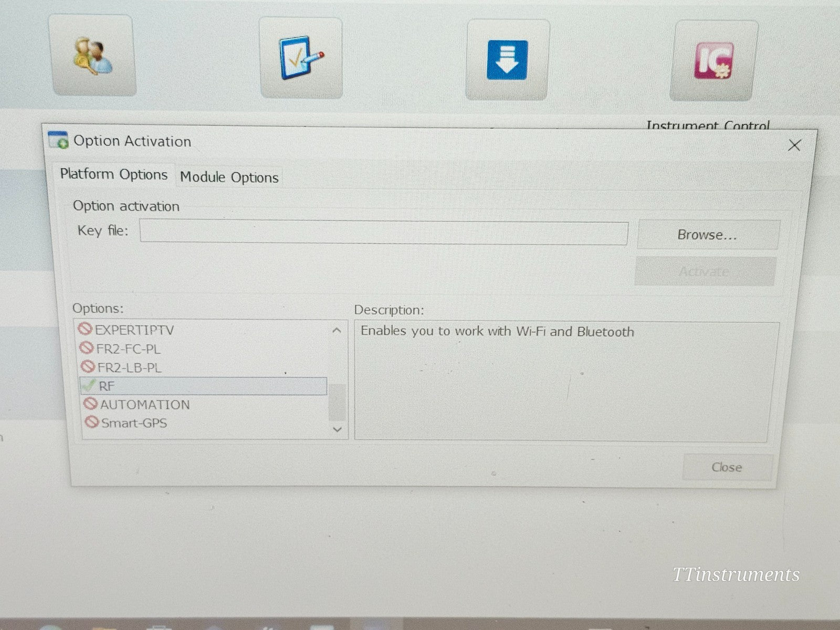Open the blue download arrow icon
The width and height of the screenshot is (840, 630).
507,60
